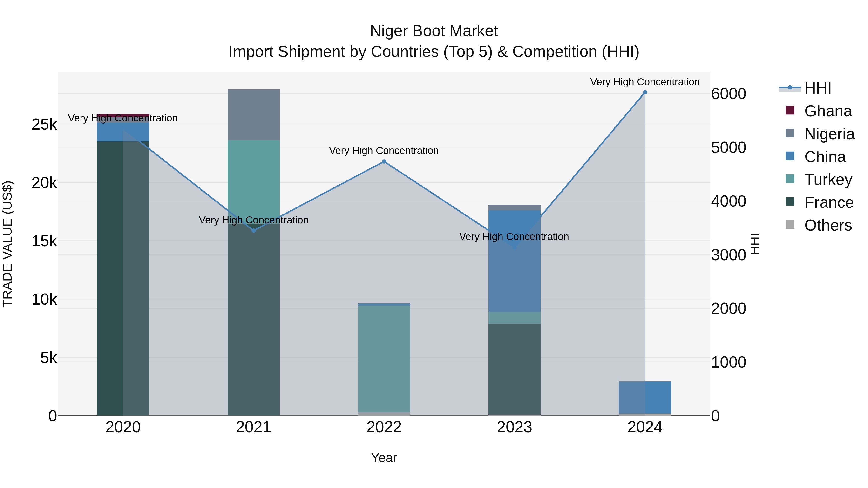Click the China segment of the 2024 bar
This screenshot has height=488, width=868.
coord(645,397)
